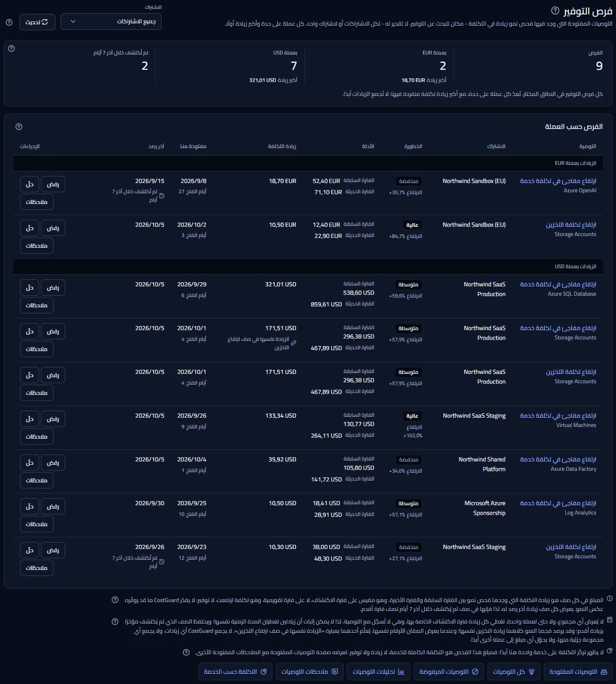Click the help icon beside the فرص التوفير title
616x684 pixels.
click(555, 10)
